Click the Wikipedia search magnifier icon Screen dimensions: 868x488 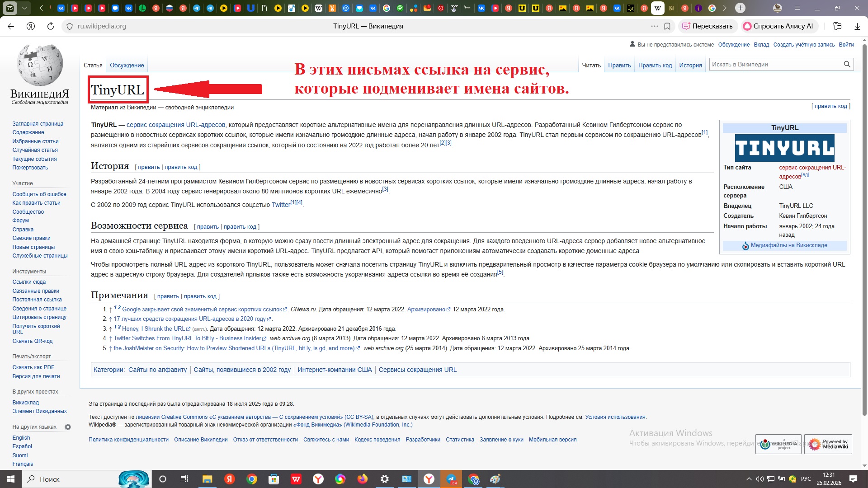click(847, 65)
